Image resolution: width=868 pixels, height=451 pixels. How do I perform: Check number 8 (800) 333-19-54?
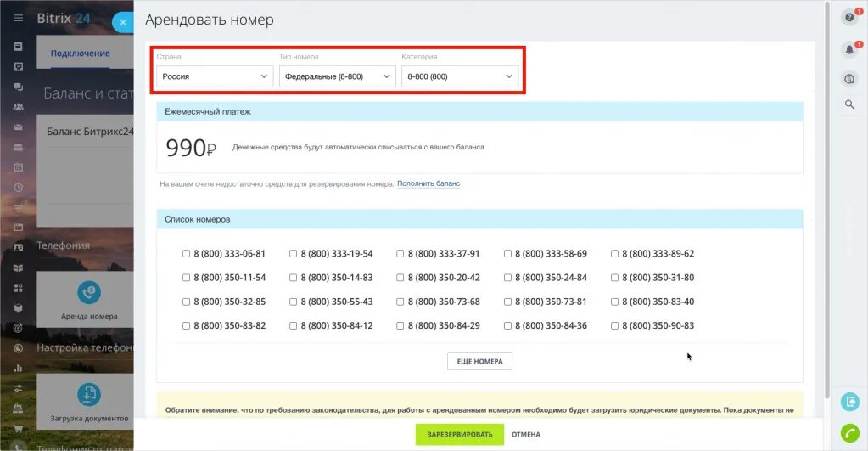point(293,254)
